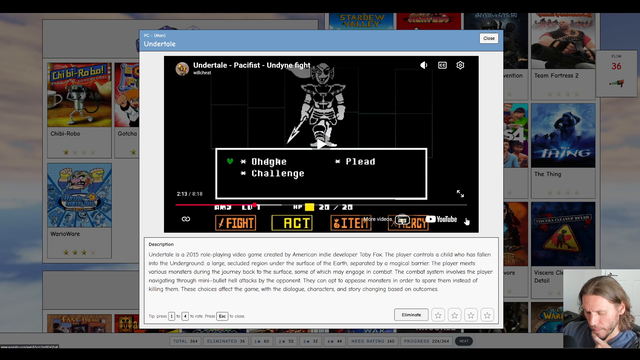This screenshot has width=640, height=360.
Task: Open video settings gear menu
Action: [460, 65]
